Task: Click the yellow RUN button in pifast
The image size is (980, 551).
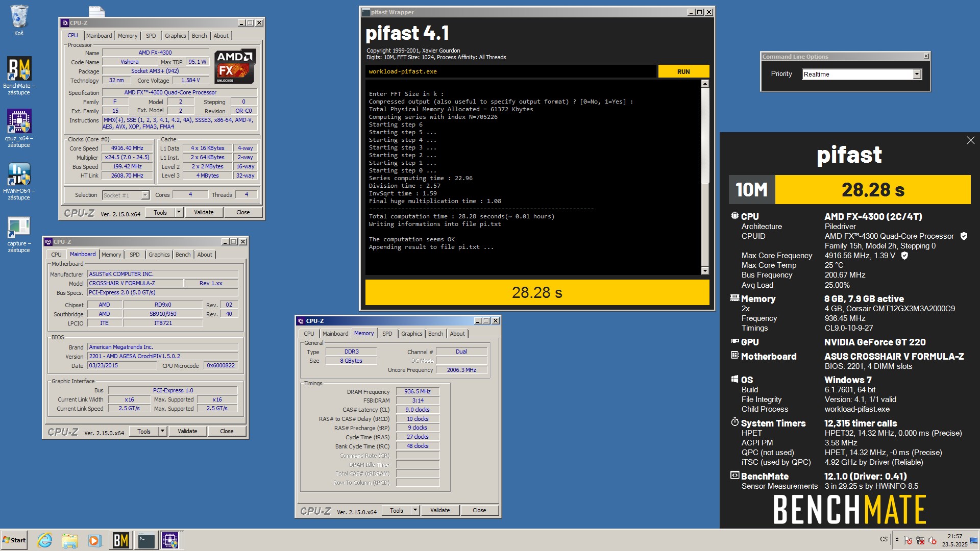Action: (x=683, y=71)
